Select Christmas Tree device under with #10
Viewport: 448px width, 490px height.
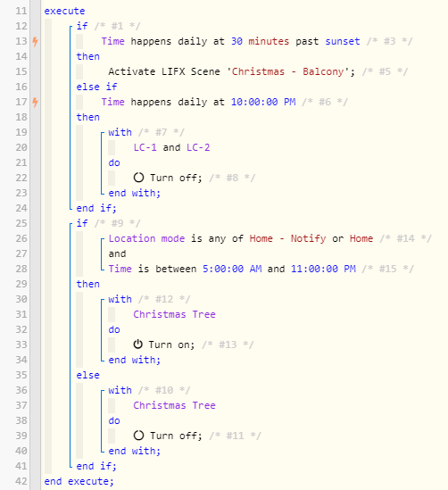pos(174,405)
